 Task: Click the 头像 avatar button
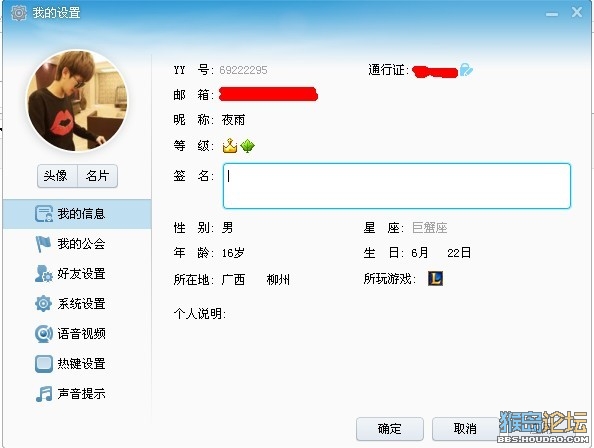point(57,176)
